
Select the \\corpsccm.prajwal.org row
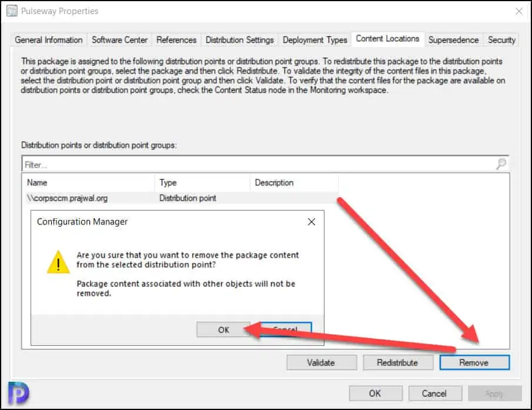click(180, 198)
